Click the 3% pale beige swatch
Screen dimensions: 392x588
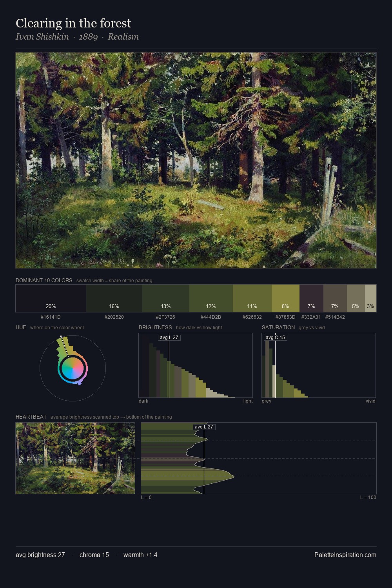click(370, 298)
